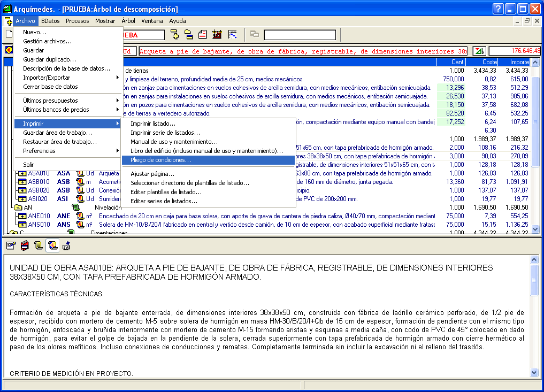Click the euro scroll icon in lower panel
Viewport: 544px width, 392px height.
[52, 245]
